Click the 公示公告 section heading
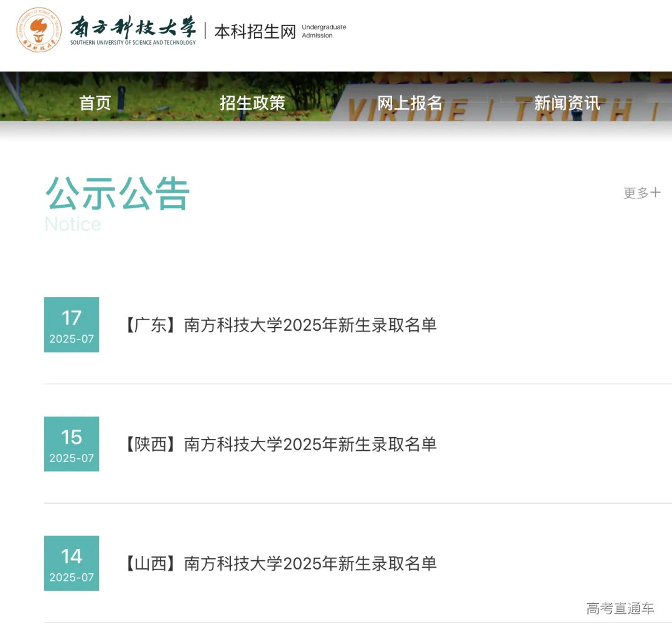This screenshot has height=633, width=672. [x=116, y=194]
